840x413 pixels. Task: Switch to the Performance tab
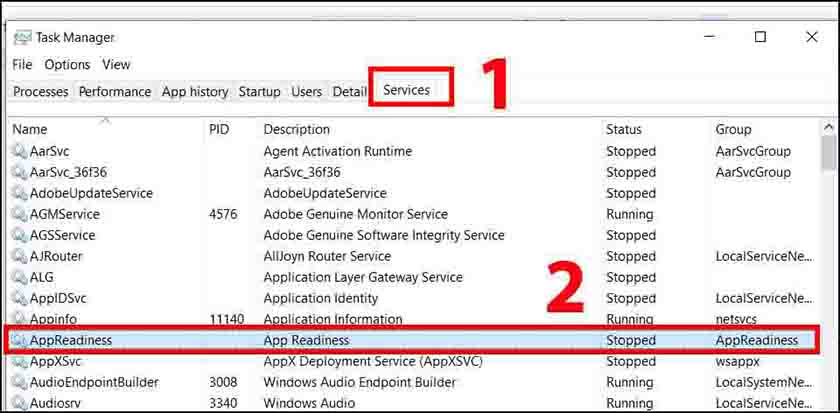(115, 91)
